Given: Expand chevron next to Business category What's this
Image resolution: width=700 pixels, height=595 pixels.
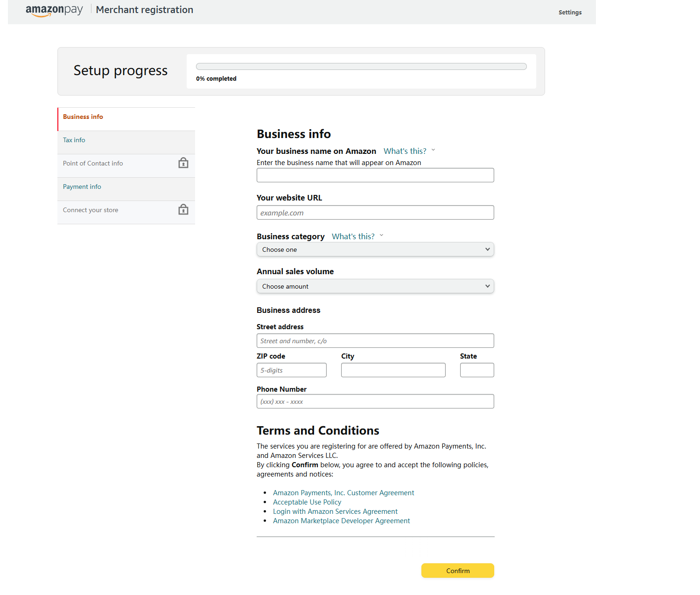Looking at the screenshot, I should pyautogui.click(x=381, y=235).
